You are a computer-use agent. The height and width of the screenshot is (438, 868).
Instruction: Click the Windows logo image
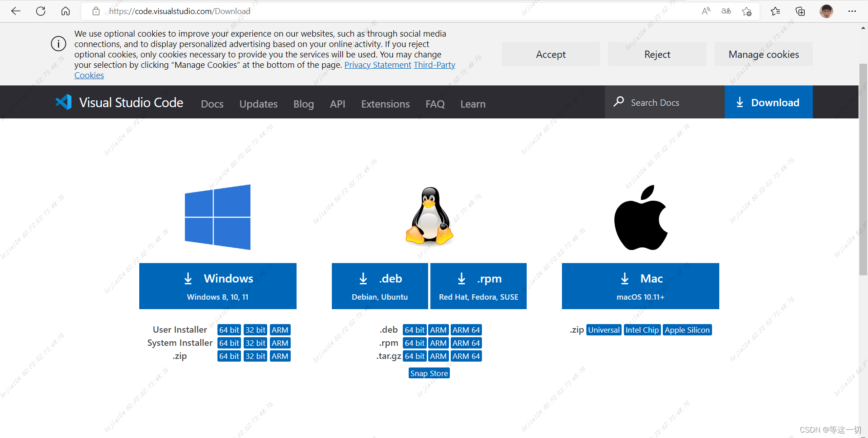pyautogui.click(x=217, y=217)
